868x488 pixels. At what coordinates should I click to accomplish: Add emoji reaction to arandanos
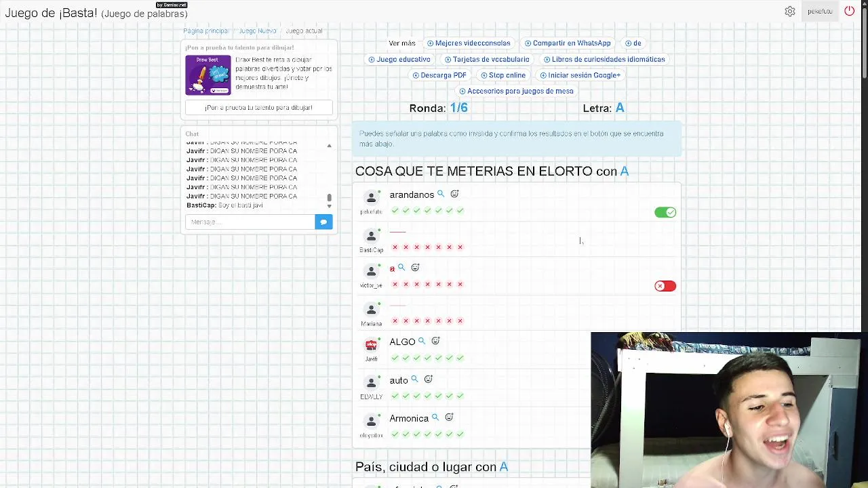tap(455, 195)
